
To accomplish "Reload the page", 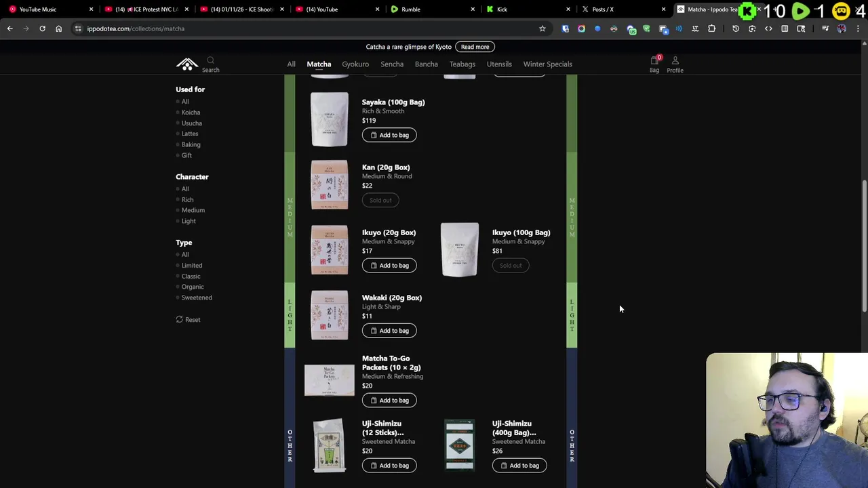I will tap(42, 28).
